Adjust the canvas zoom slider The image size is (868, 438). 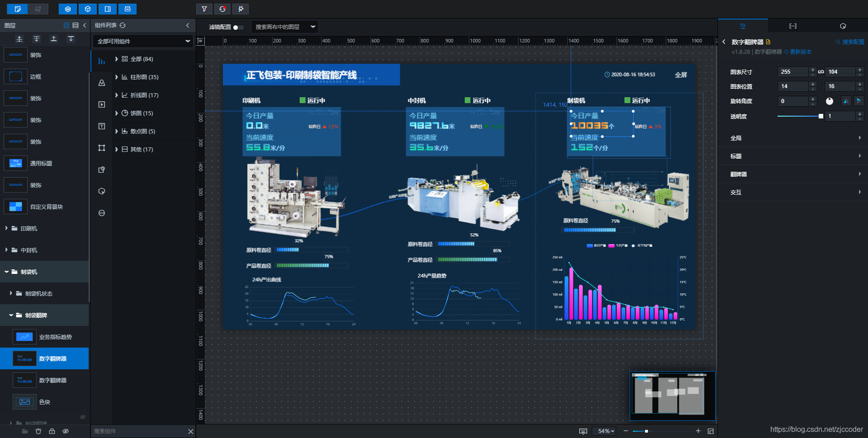pyautogui.click(x=646, y=431)
